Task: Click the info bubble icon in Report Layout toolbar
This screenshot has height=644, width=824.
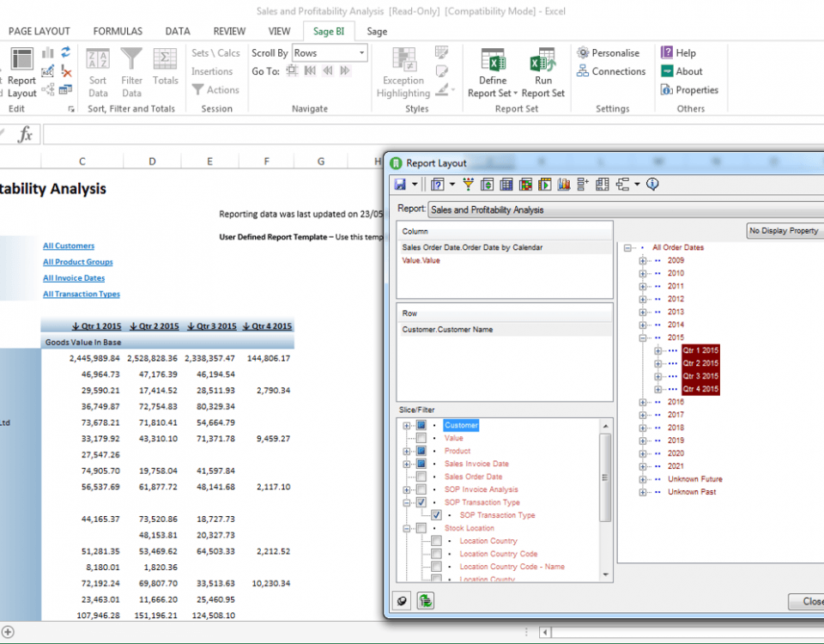Action: (652, 184)
